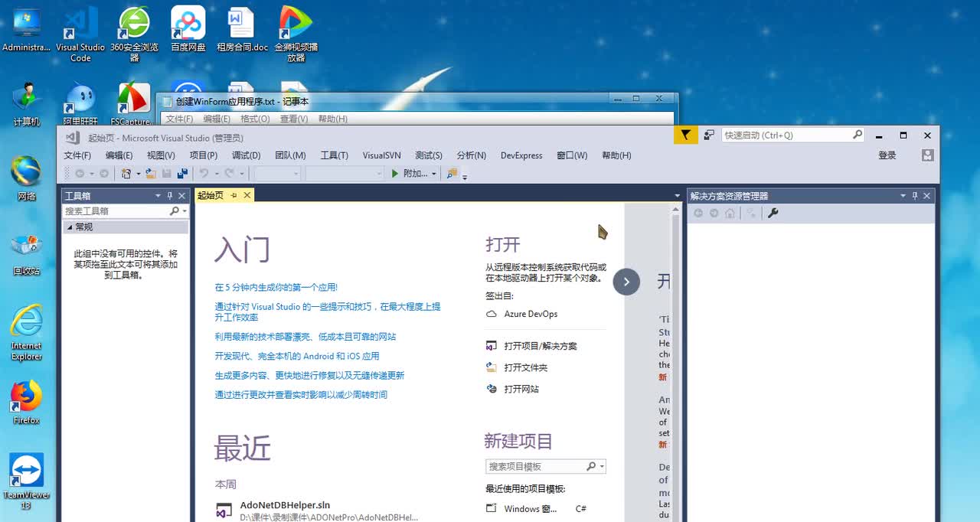Select the 回收站 recycle bin desktop icon

26,253
